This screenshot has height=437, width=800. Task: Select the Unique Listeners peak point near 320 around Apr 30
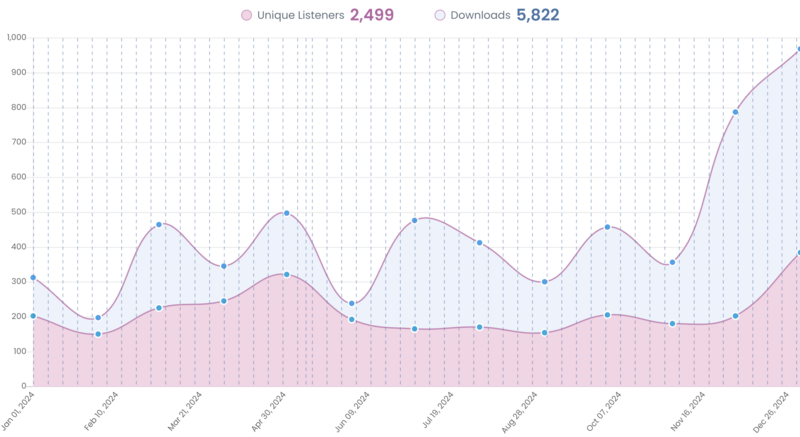tap(286, 274)
